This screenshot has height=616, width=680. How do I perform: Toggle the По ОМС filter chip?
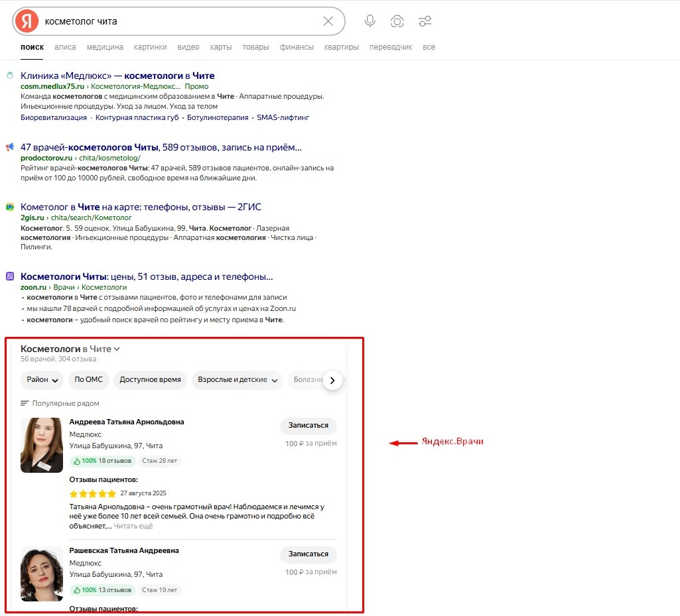88,380
